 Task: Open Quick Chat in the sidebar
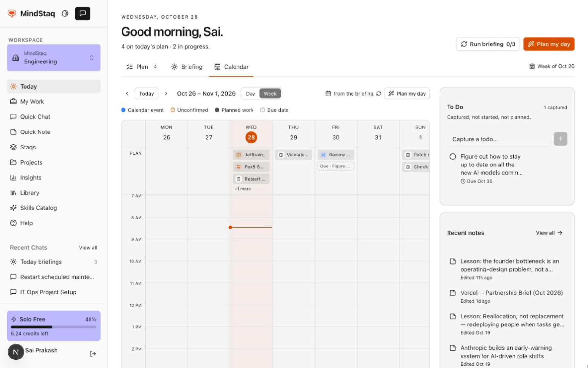pos(54,117)
